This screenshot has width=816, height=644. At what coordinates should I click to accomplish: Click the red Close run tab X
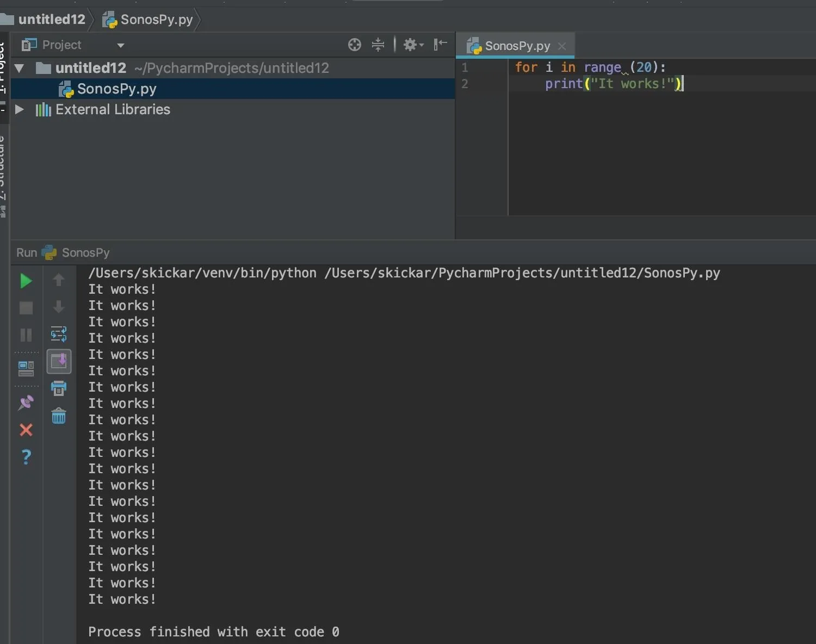tap(26, 430)
